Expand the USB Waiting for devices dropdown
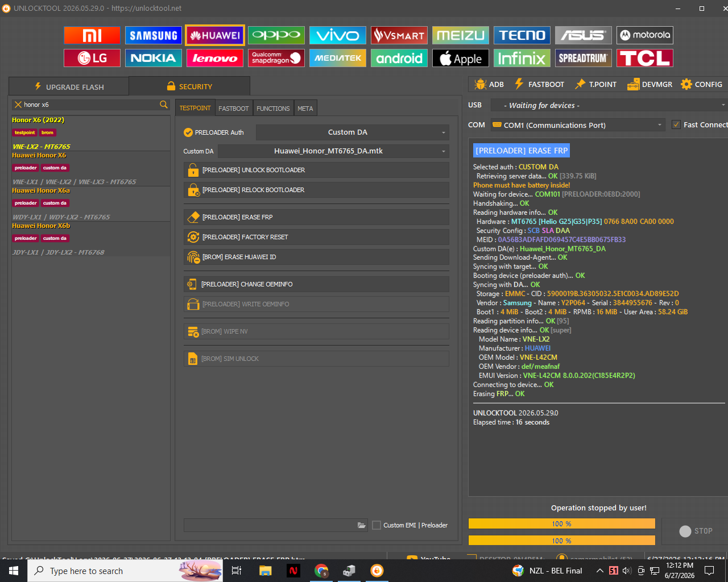The width and height of the screenshot is (728, 582). [x=609, y=105]
